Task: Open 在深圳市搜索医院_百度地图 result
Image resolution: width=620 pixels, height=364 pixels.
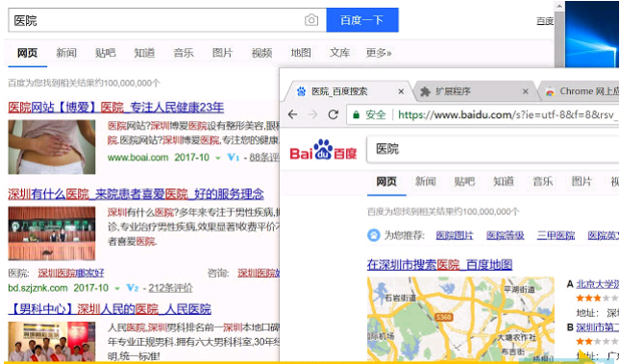Action: coord(439,264)
